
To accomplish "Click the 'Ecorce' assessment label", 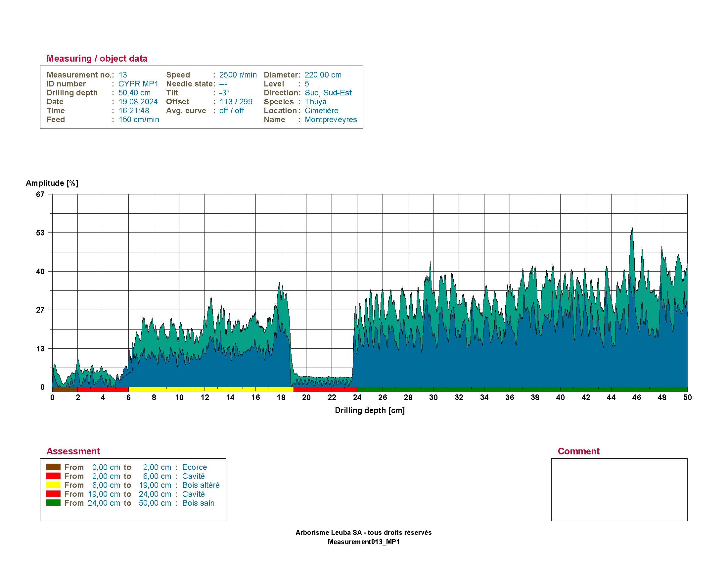I will point(195,467).
